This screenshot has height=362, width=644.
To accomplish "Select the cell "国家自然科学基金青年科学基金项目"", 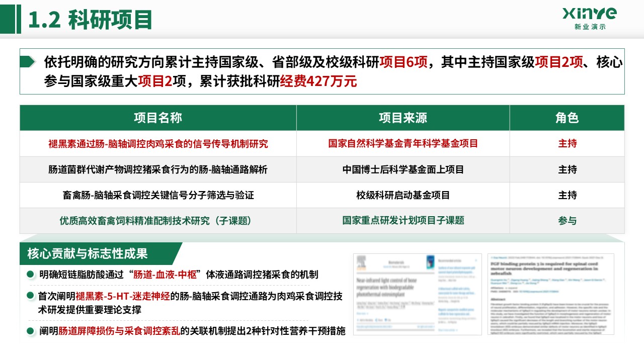I will pos(403,144).
